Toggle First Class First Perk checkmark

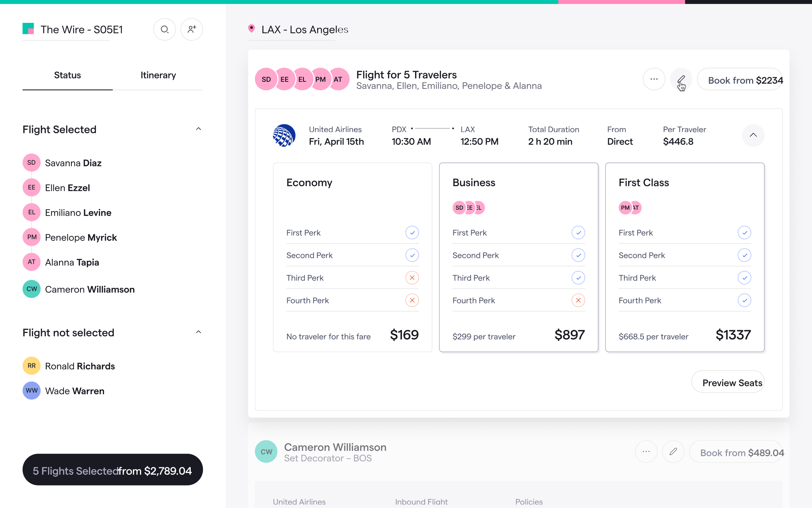click(744, 233)
